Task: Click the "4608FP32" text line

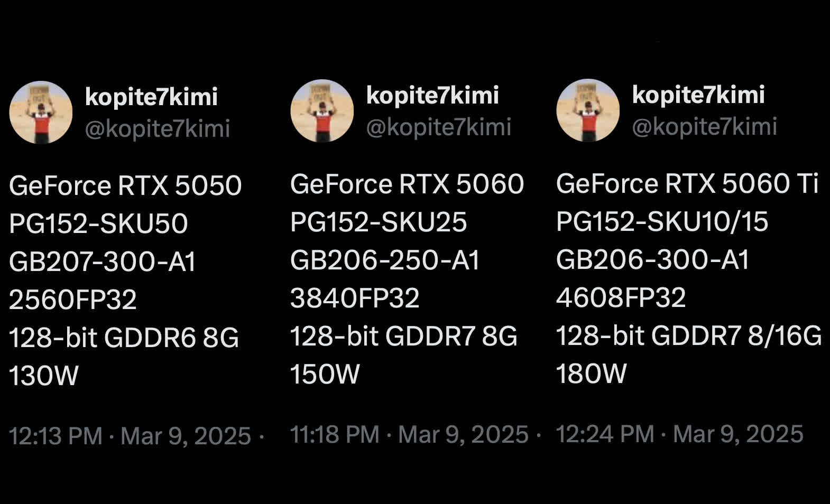Action: tap(621, 297)
